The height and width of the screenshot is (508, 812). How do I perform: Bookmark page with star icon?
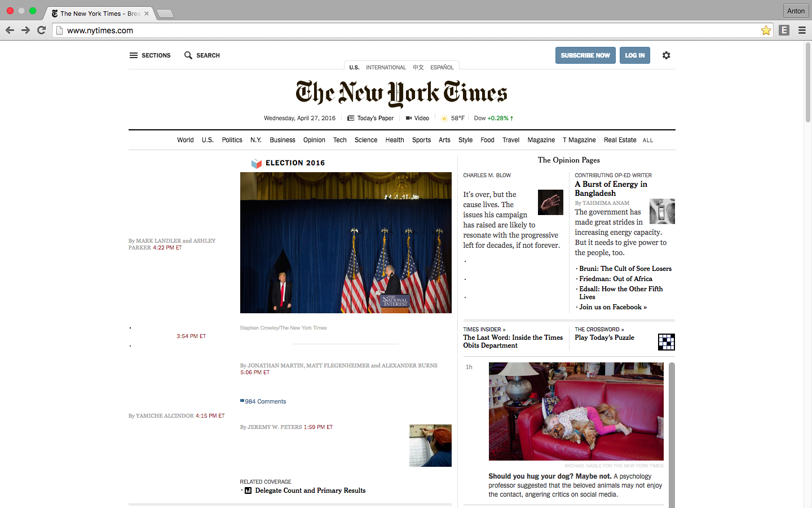(x=766, y=30)
